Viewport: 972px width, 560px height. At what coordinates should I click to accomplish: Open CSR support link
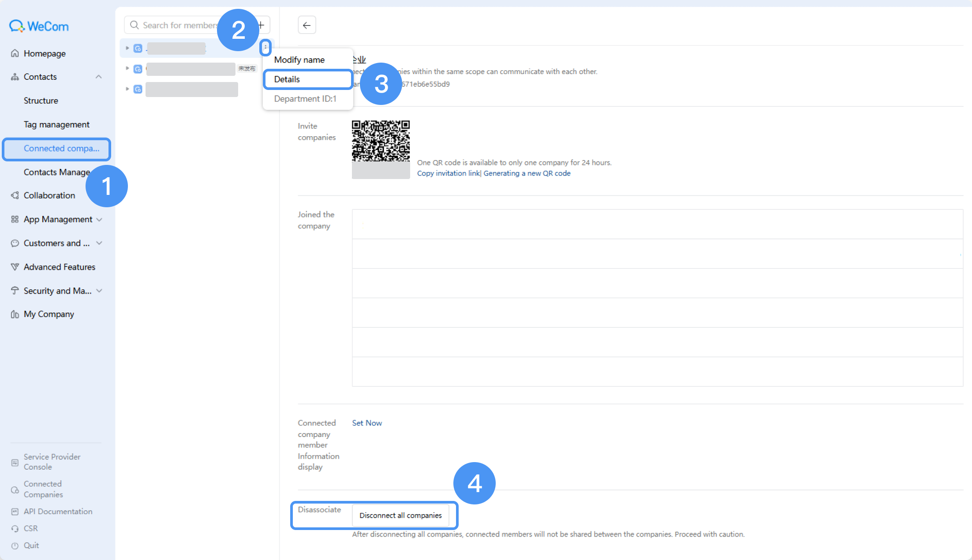pos(31,528)
